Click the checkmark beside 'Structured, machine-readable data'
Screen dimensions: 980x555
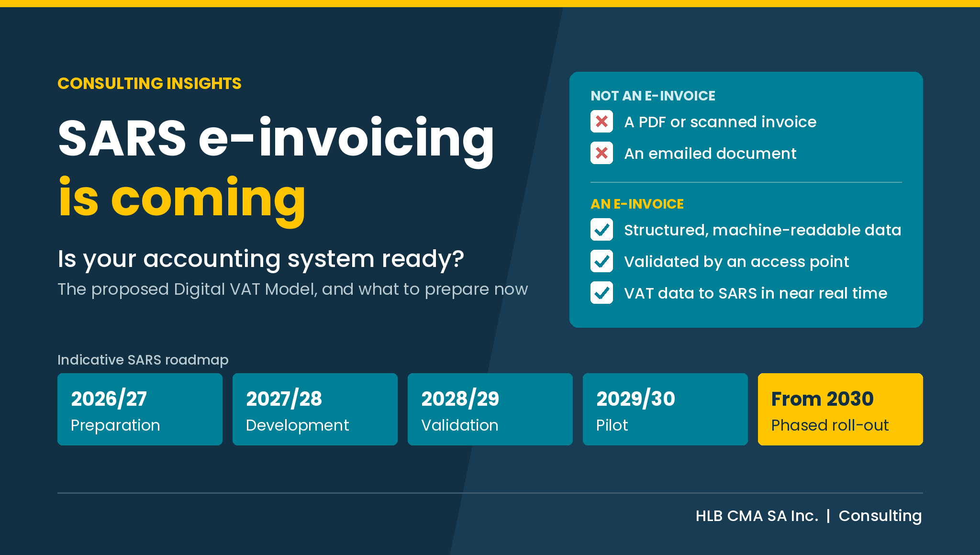[601, 230]
